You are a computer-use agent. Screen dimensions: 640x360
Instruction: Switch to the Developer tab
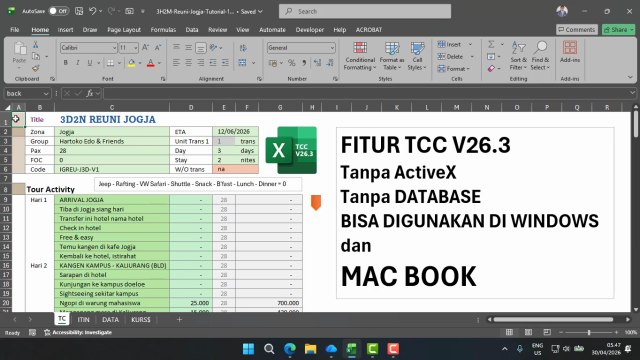(x=309, y=30)
